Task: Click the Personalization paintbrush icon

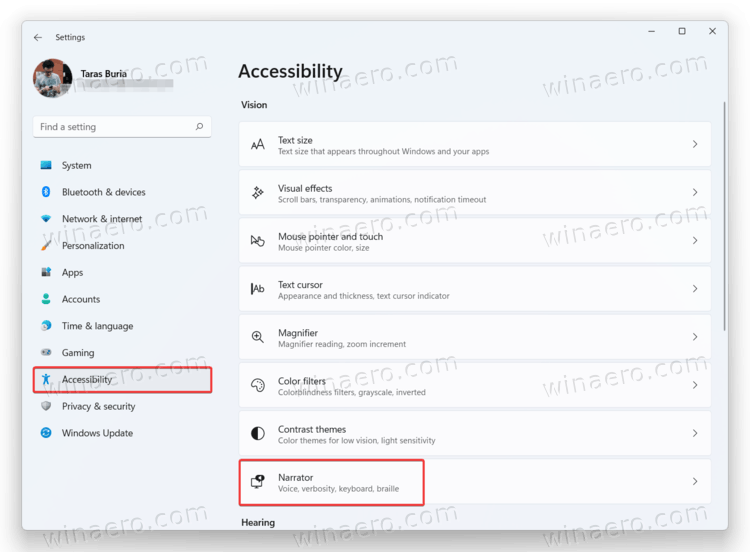Action: [46, 246]
